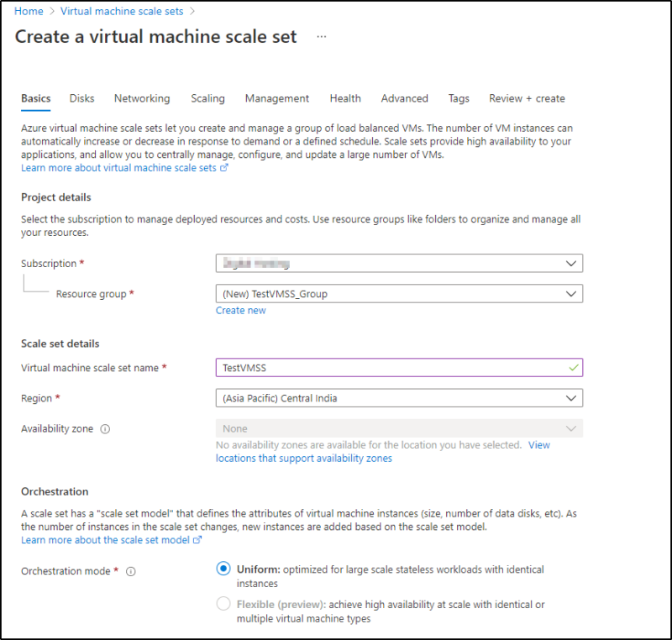
Task: Click Create new under Resource group
Action: click(x=241, y=310)
